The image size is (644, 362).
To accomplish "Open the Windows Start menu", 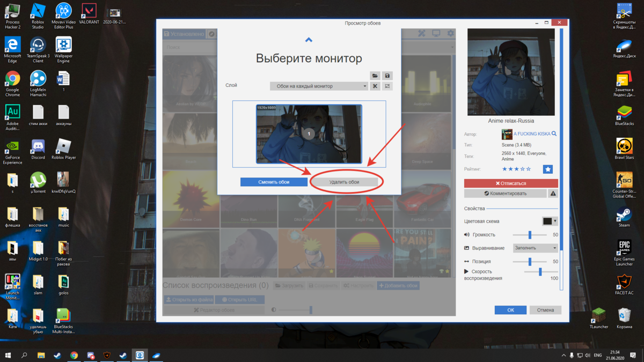I will point(8,355).
